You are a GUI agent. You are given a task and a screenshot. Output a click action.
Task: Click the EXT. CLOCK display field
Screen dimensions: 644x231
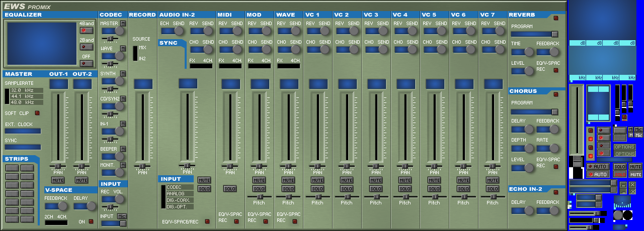pyautogui.click(x=23, y=131)
